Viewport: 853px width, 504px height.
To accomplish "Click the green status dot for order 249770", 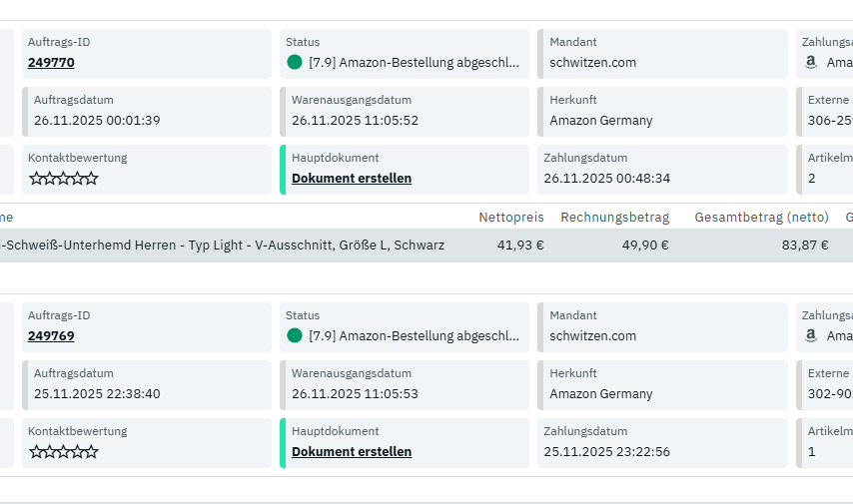I will [x=295, y=62].
